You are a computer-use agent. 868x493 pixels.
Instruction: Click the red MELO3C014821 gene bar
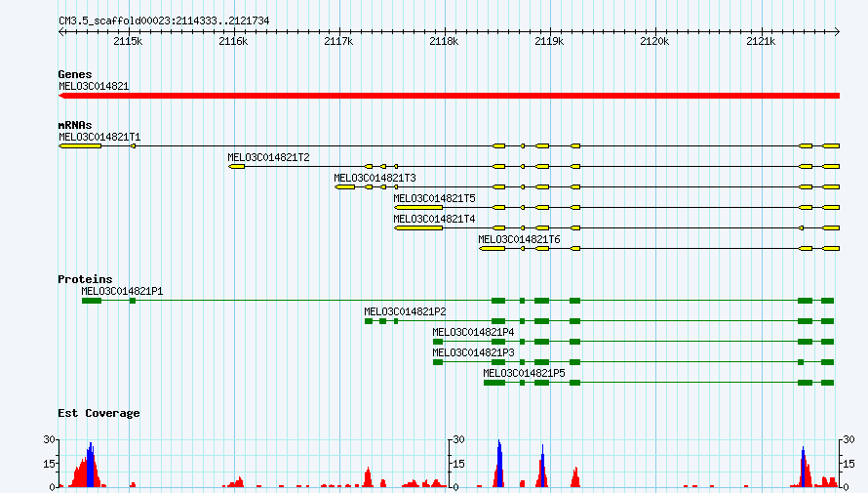pyautogui.click(x=449, y=96)
